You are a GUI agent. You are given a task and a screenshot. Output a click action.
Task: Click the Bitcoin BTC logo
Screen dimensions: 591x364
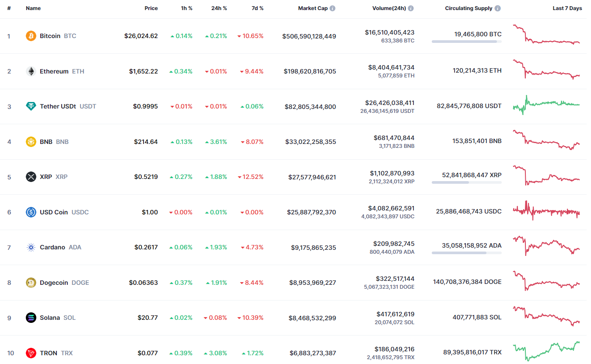pyautogui.click(x=31, y=36)
